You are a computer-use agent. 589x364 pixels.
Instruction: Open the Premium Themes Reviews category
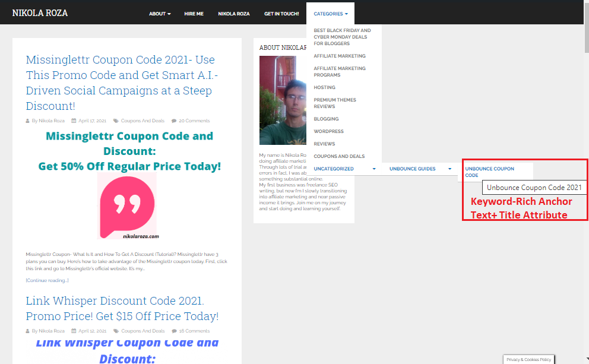[335, 103]
